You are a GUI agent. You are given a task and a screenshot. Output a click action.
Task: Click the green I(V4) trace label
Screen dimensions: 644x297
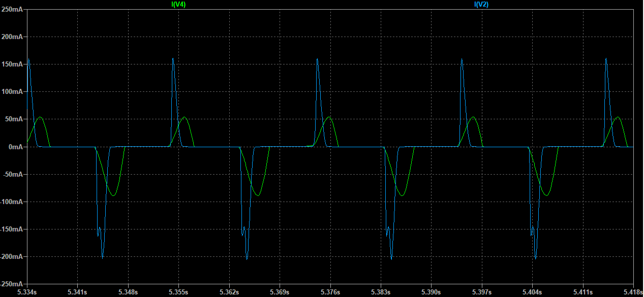click(178, 4)
